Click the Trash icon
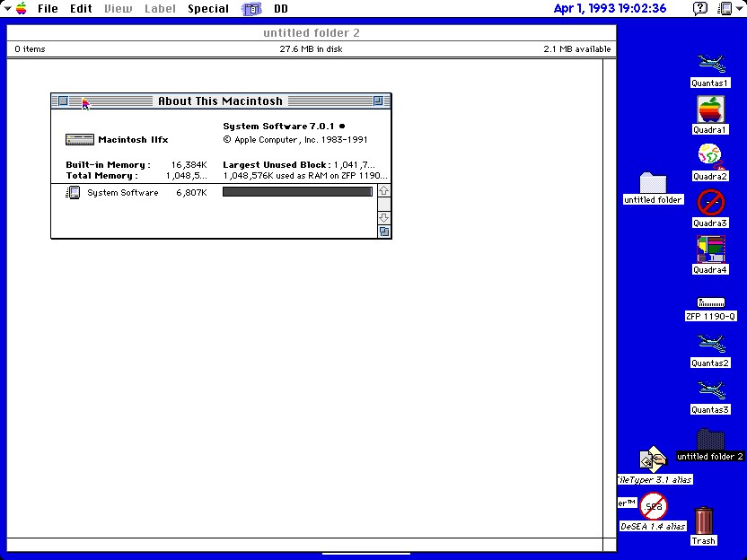This screenshot has height=560, width=747. (x=704, y=521)
